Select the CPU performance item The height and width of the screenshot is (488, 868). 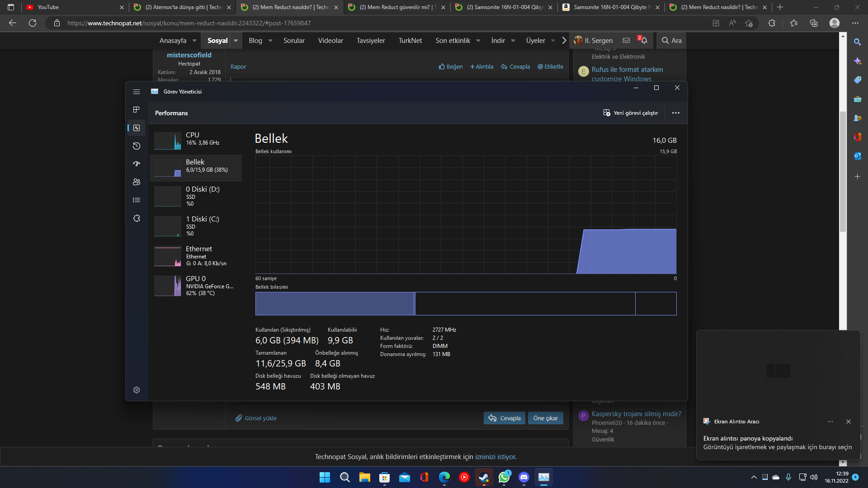click(x=196, y=140)
